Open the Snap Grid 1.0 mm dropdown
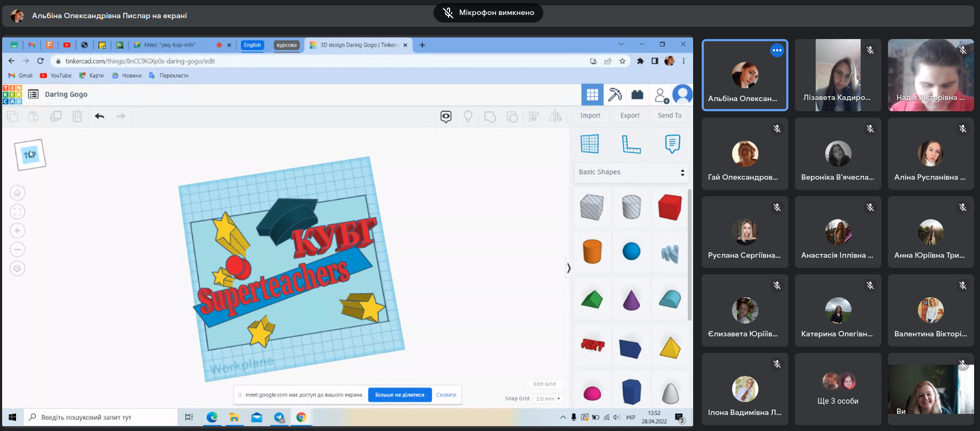980x431 pixels. 548,398
